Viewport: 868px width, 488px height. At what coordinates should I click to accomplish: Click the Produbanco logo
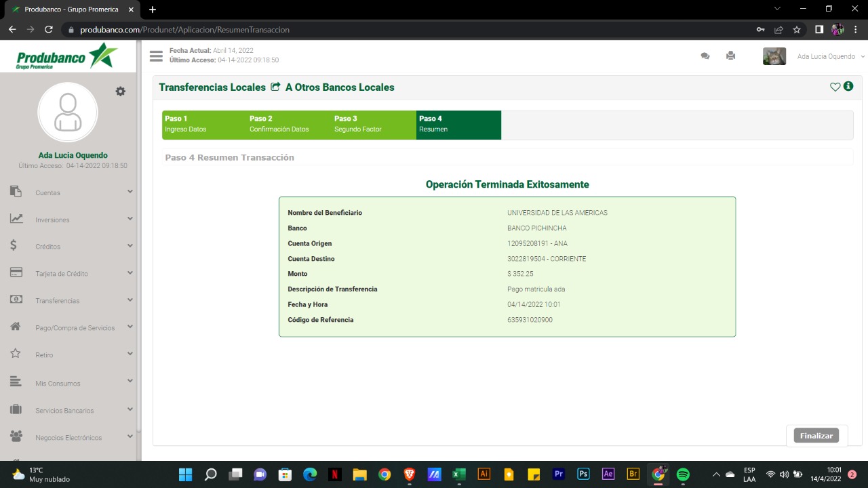point(67,57)
